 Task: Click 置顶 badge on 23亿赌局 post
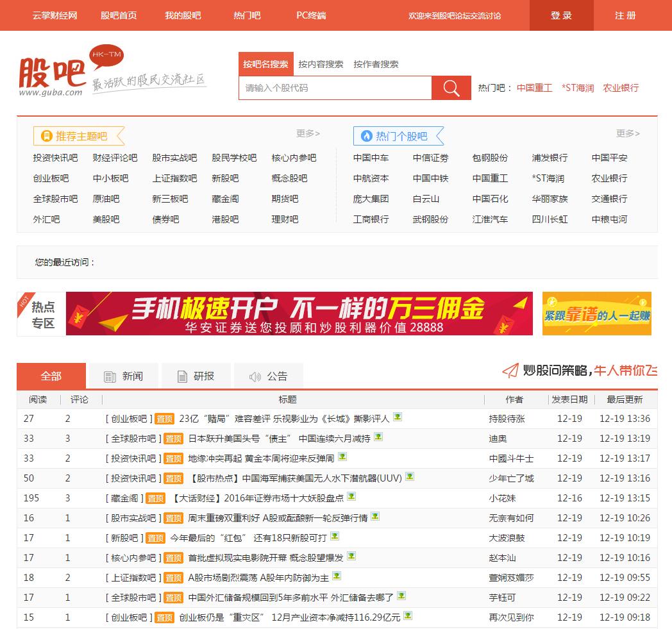[x=165, y=419]
